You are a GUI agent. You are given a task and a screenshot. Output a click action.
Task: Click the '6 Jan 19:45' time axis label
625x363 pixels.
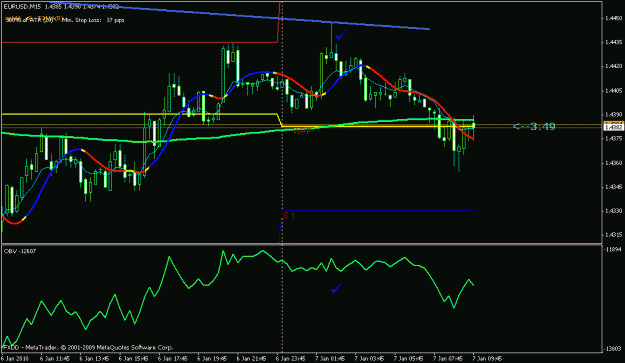pyautogui.click(x=212, y=359)
